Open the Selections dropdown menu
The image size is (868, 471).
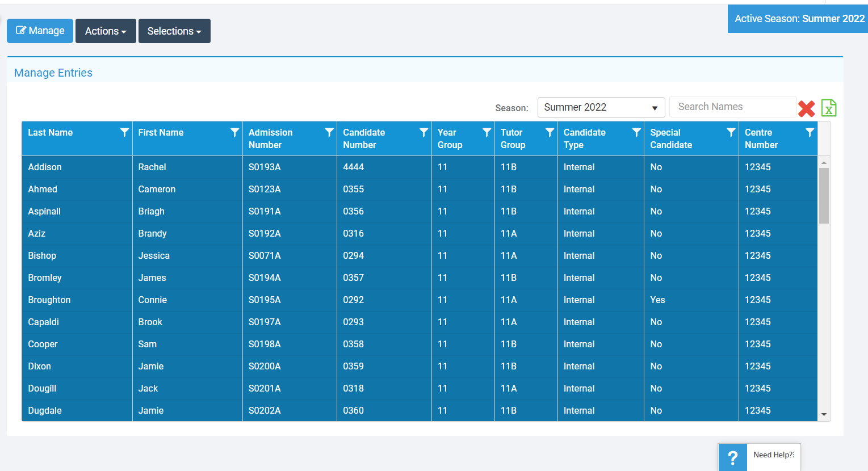(x=174, y=31)
